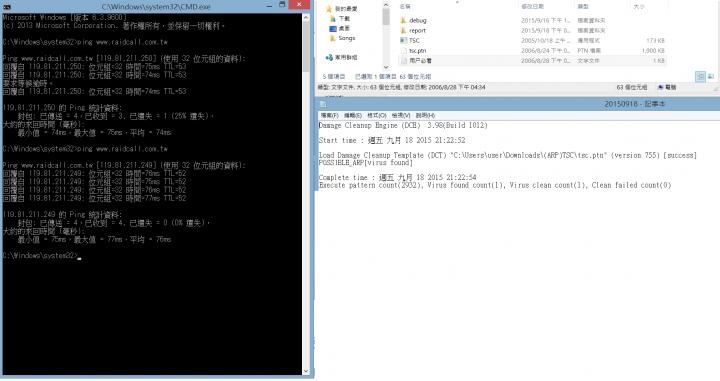Click the 173 KB size cell
This screenshot has width=720, height=381.
(655, 41)
